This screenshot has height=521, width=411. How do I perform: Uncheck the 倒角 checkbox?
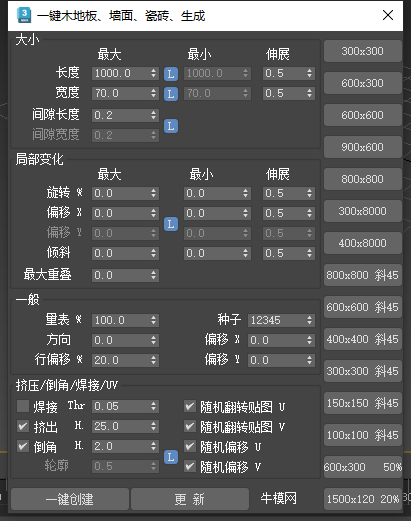coord(23,446)
